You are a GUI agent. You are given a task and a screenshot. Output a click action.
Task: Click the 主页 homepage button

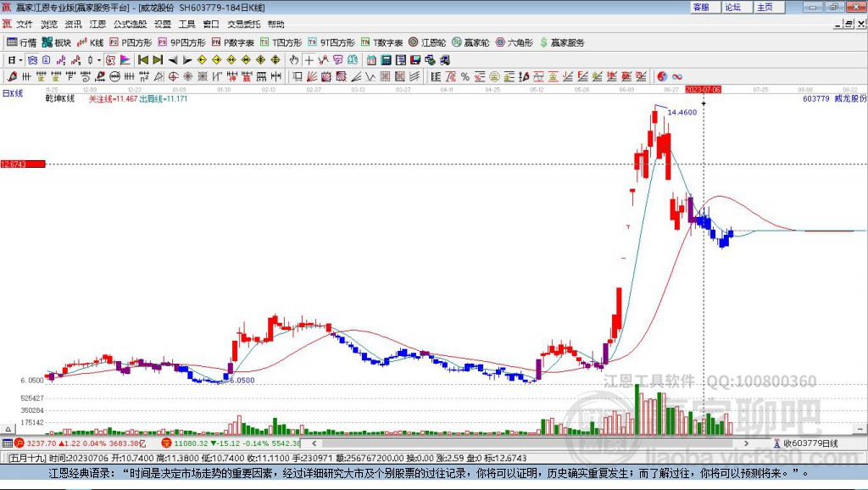click(768, 7)
